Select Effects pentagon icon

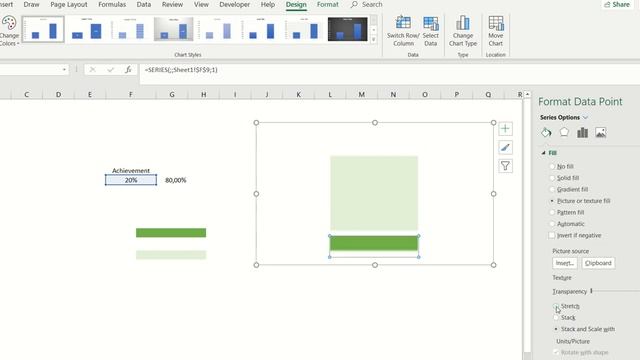[x=564, y=132]
